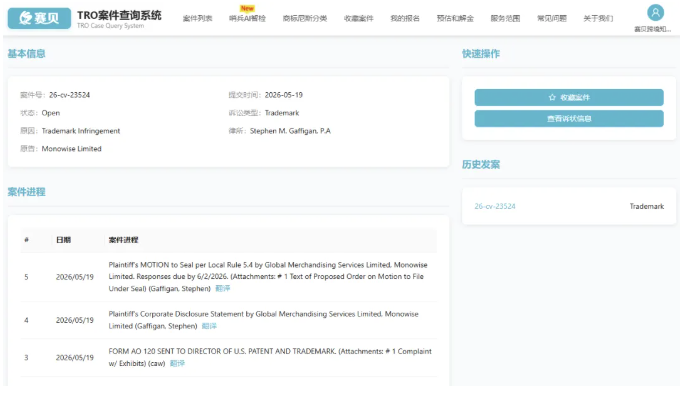Click the 案件进程 section heading
The width and height of the screenshot is (688, 394).
tap(26, 192)
